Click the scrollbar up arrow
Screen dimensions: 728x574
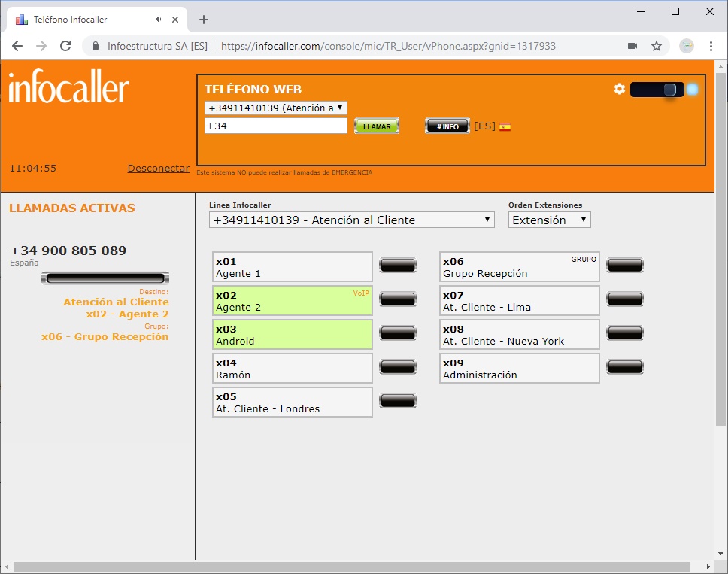coord(720,68)
